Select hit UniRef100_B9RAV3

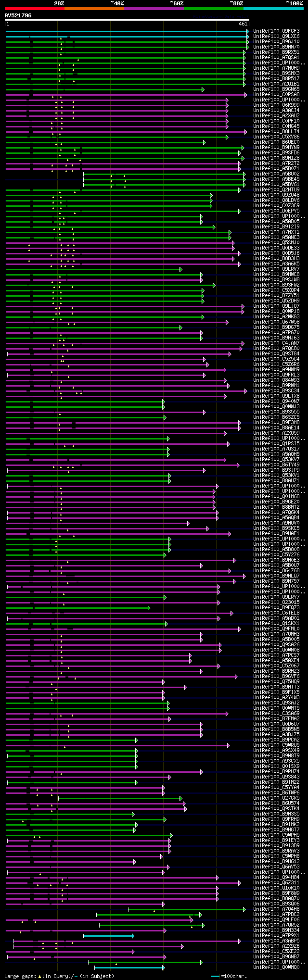[276, 851]
